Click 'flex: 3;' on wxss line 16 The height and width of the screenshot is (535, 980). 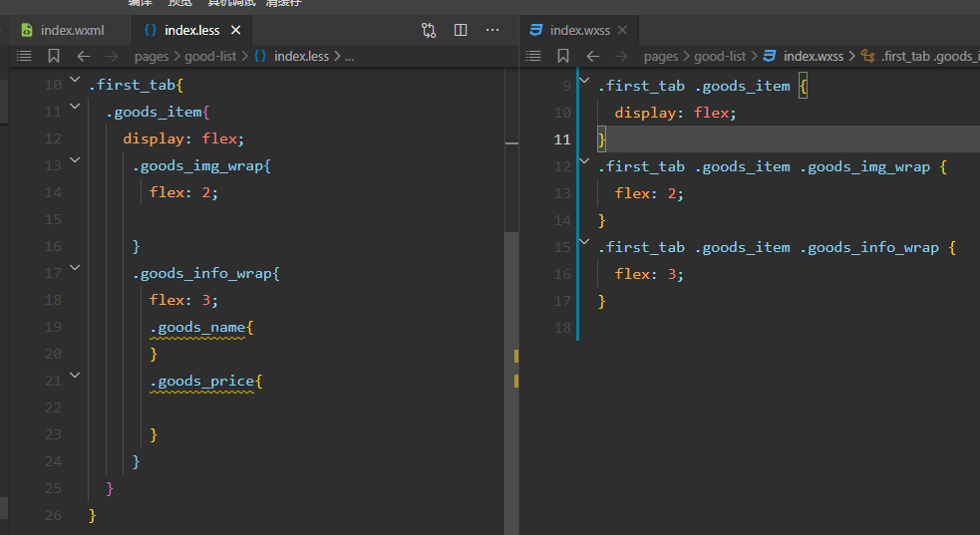649,273
